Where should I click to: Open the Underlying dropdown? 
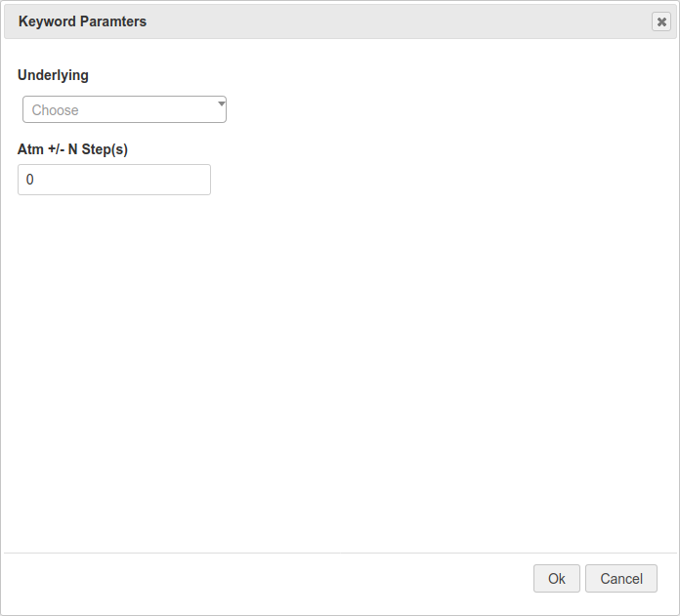point(124,109)
